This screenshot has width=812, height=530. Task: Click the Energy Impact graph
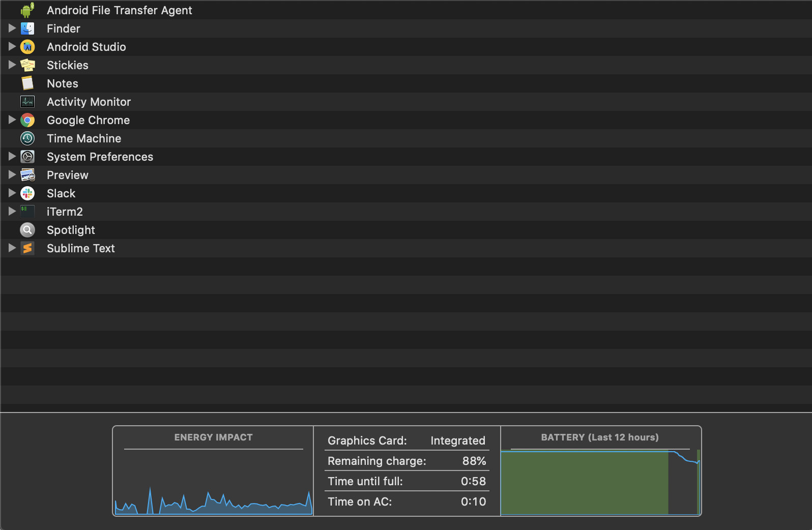pos(213,483)
